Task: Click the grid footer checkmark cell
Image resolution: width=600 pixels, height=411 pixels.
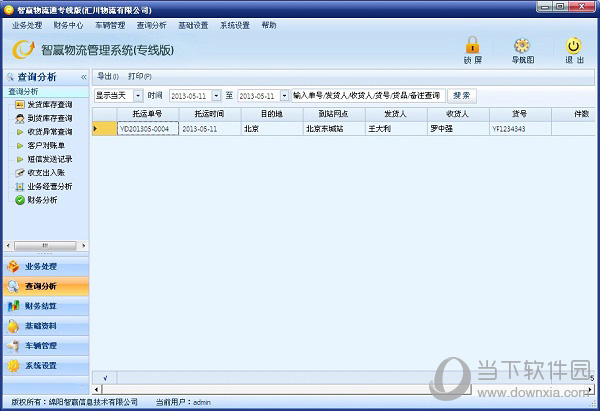Action: [105, 378]
